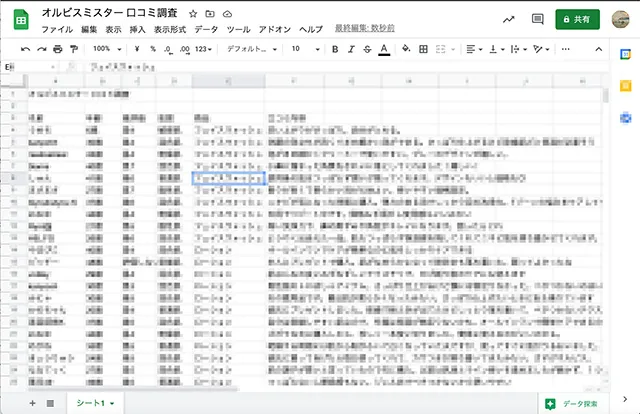
Task: Click the redo icon
Action: point(42,49)
